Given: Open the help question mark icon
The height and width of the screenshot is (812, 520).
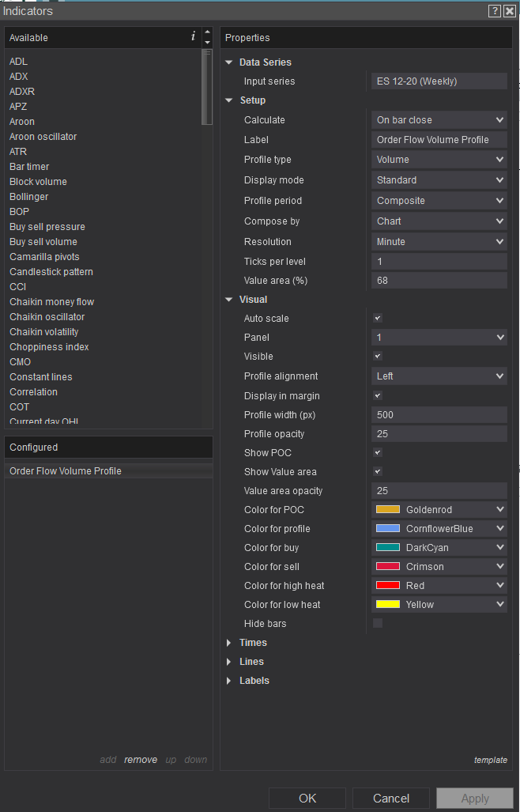Looking at the screenshot, I should 495,10.
